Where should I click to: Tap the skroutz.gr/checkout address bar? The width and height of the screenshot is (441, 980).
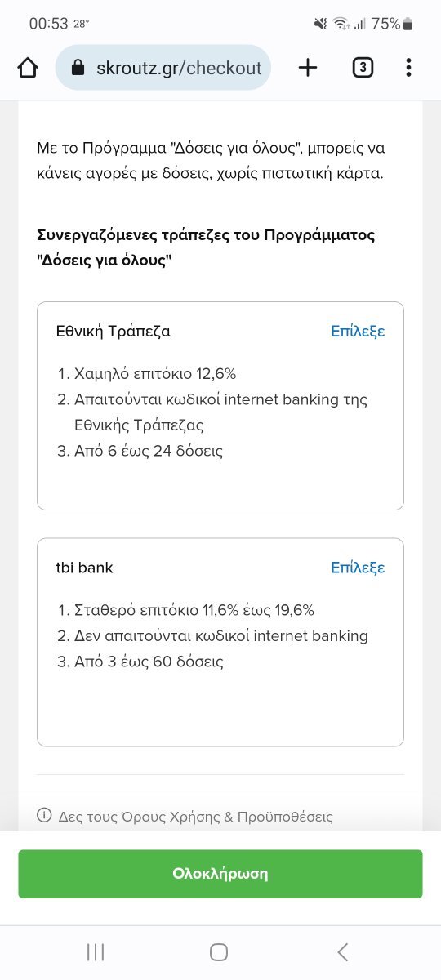163,68
